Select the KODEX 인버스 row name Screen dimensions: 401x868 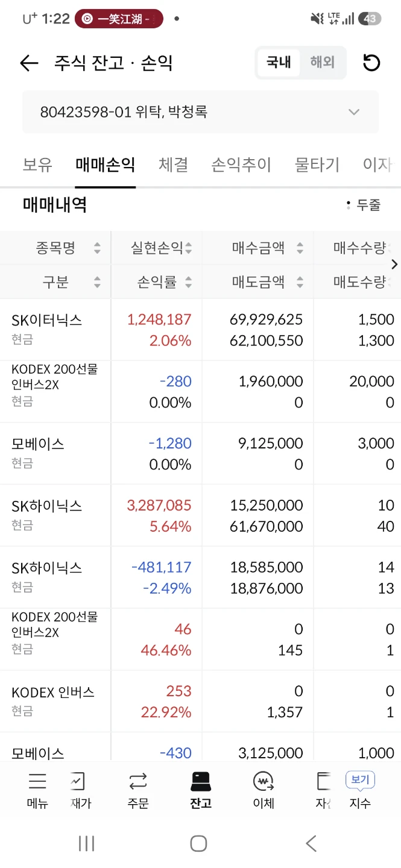[x=53, y=693]
